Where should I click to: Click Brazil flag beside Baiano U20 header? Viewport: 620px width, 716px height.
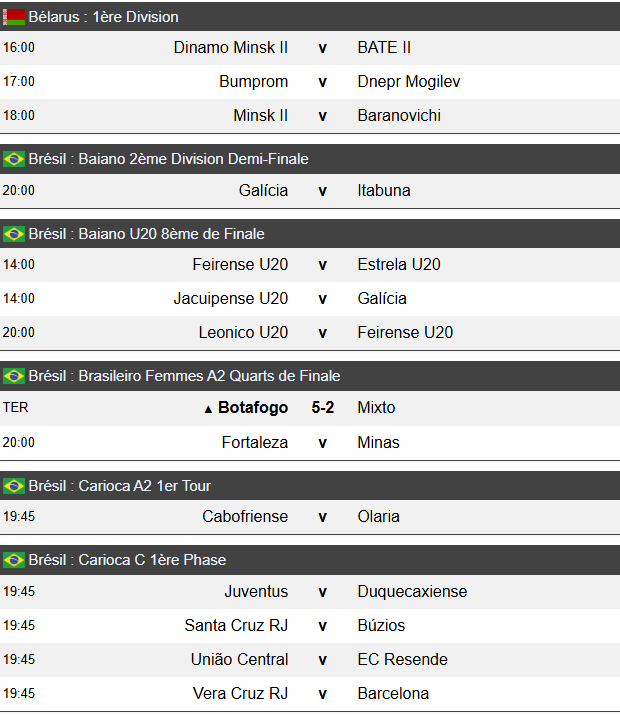coord(14,234)
